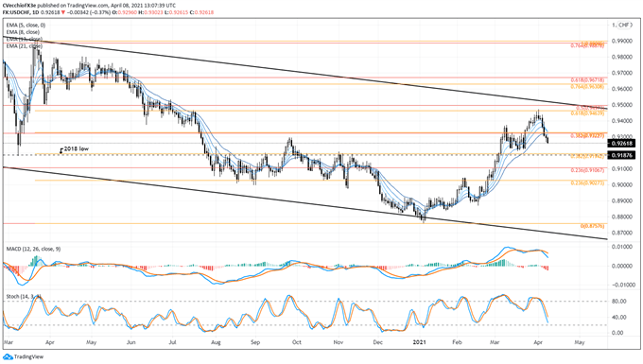Select the 2018 low text annotation
Image resolution: width=643 pixels, height=364 pixels.
click(x=76, y=148)
